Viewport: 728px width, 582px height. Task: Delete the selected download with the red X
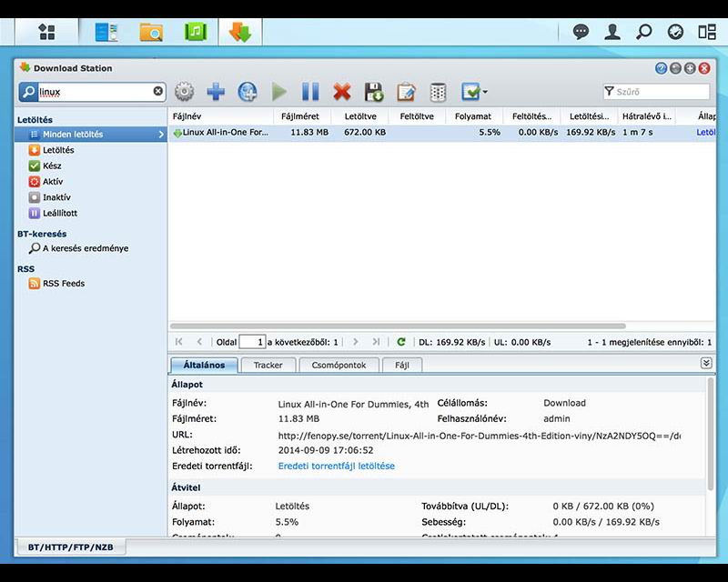pos(341,92)
